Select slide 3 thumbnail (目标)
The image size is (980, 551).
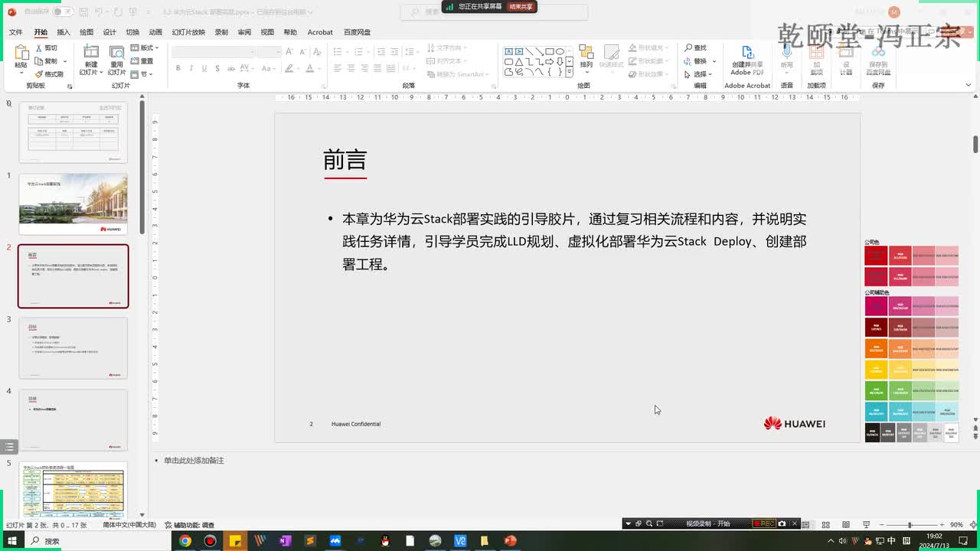(73, 348)
